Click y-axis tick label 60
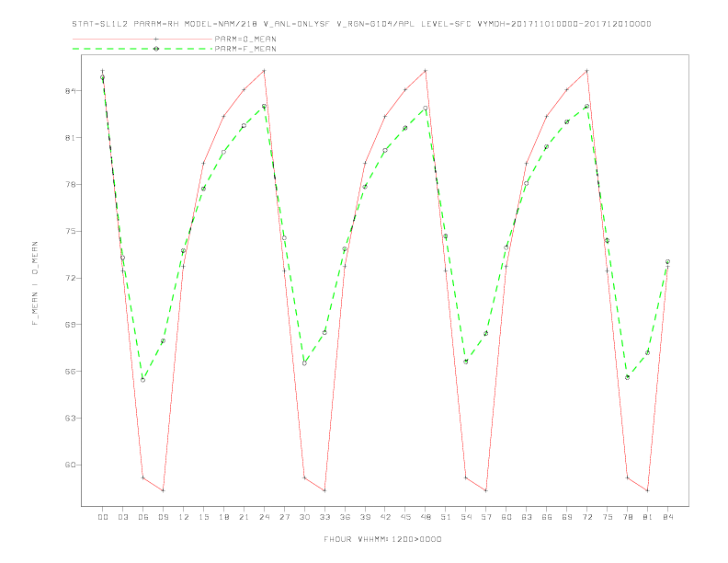Viewport: 728px width, 563px height. click(70, 465)
